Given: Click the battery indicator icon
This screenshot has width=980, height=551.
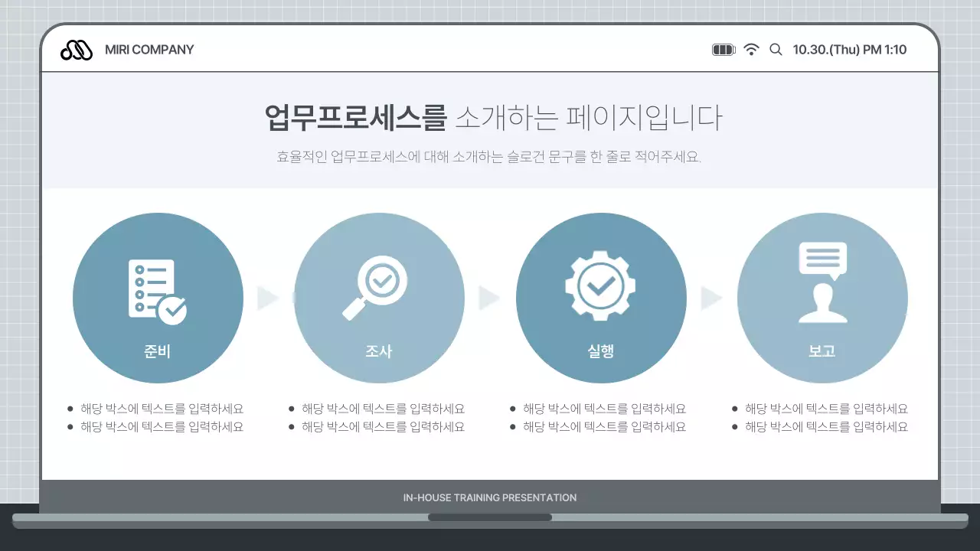Looking at the screenshot, I should pyautogui.click(x=723, y=48).
